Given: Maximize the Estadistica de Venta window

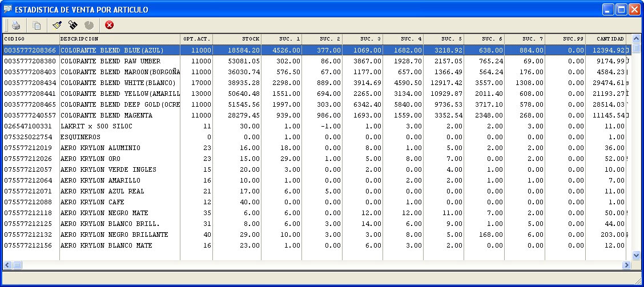Looking at the screenshot, I should (x=621, y=9).
